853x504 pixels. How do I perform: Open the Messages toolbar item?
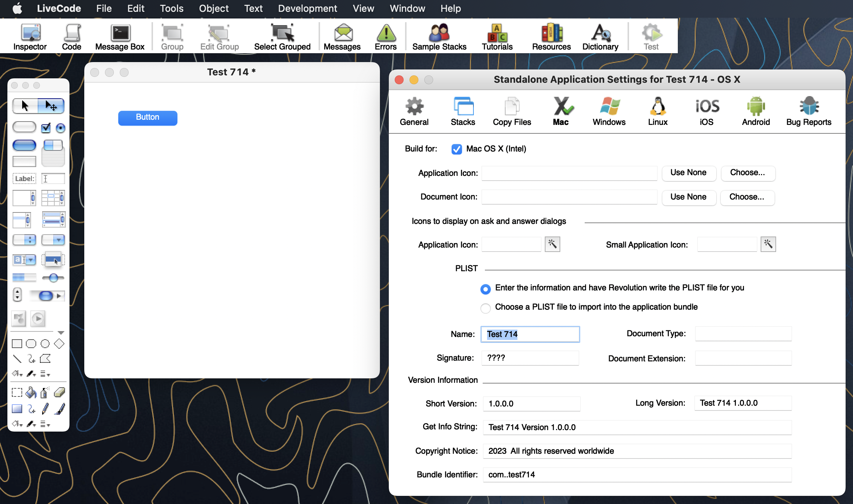342,37
